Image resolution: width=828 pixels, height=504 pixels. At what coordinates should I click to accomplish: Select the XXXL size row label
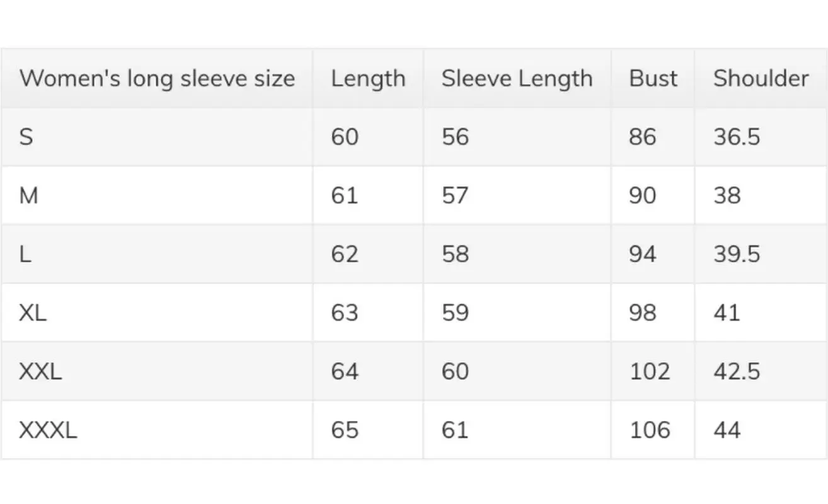click(x=48, y=430)
